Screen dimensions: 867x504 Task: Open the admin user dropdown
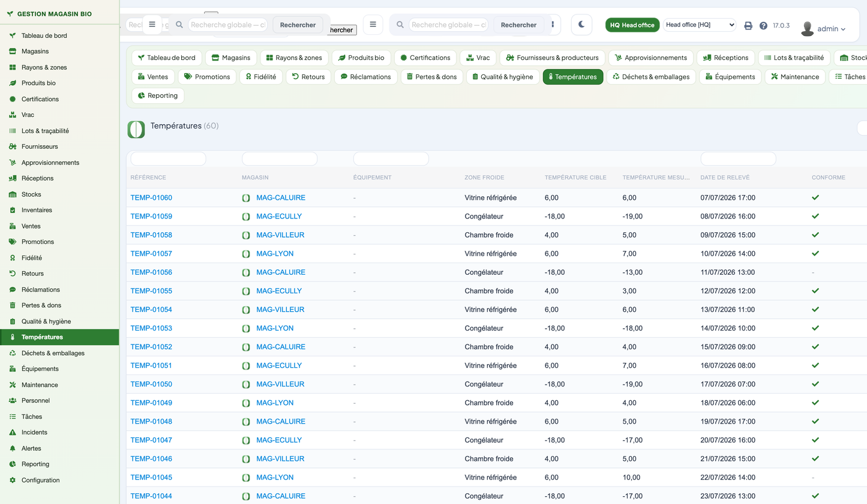823,28
